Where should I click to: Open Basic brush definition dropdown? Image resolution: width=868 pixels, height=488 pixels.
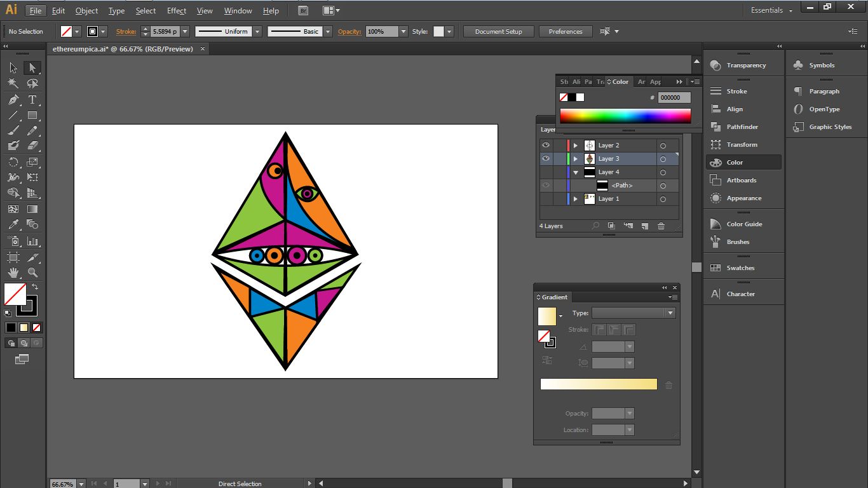(x=328, y=32)
